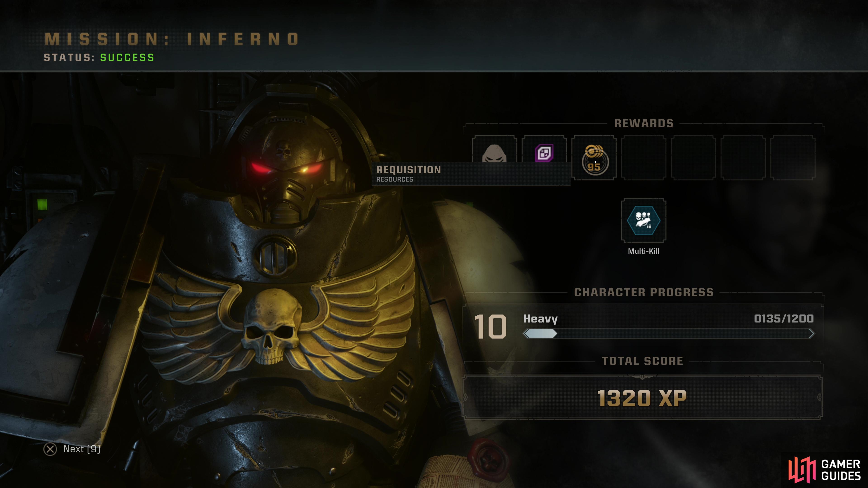Screen dimensions: 868x488
Task: Select the 95 requisition coins reward
Action: [594, 158]
